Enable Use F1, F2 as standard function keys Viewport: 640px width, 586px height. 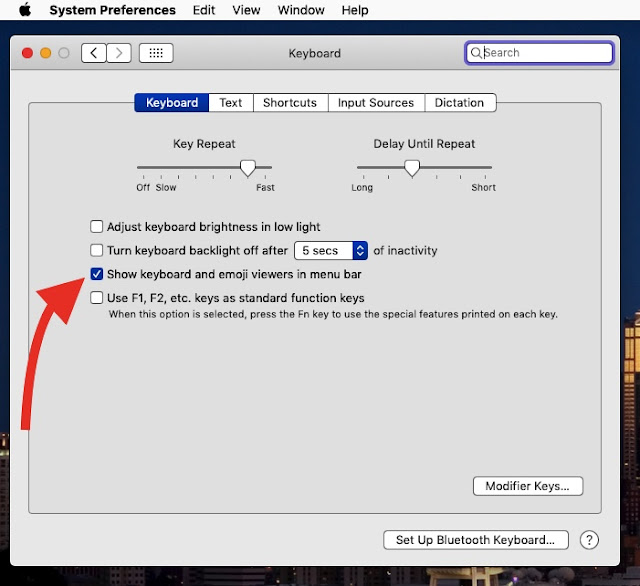click(96, 297)
